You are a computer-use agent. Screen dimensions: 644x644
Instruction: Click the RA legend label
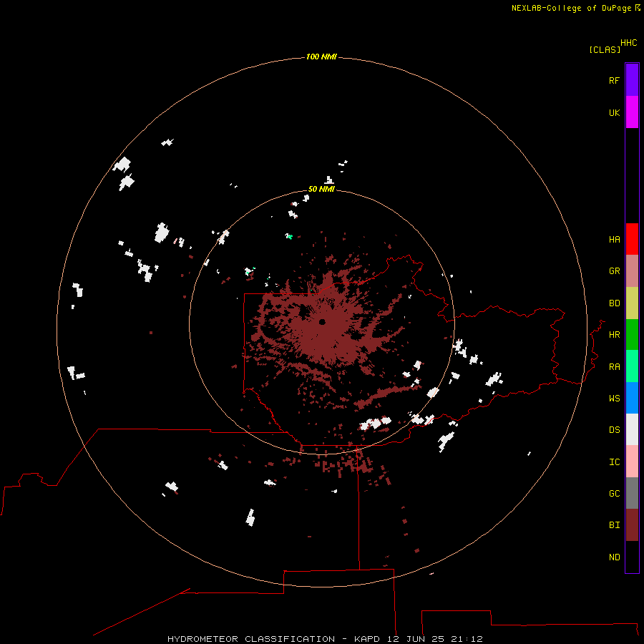click(x=614, y=367)
